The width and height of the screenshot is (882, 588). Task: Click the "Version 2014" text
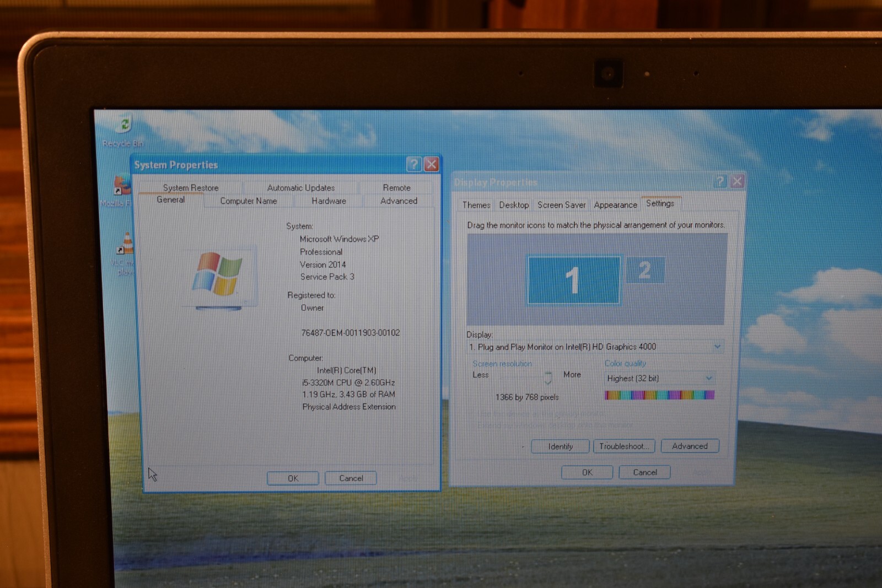pyautogui.click(x=322, y=264)
